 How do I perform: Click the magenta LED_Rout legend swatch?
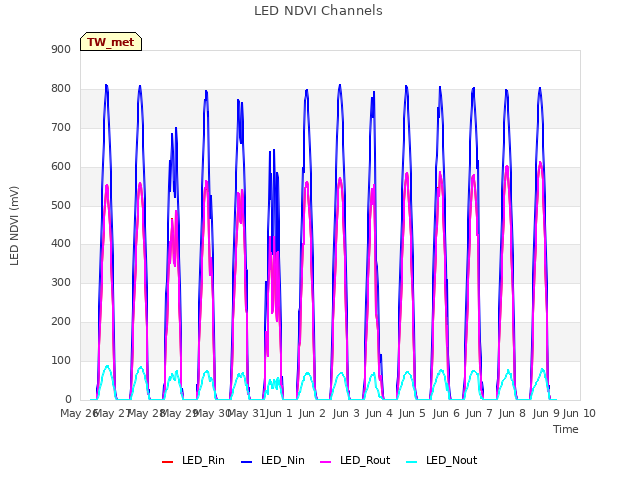pyautogui.click(x=326, y=462)
